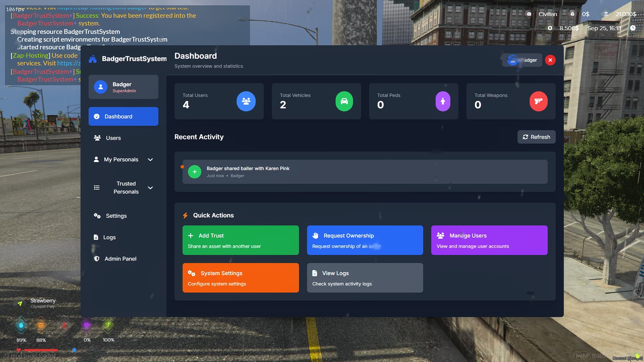Click the Users group icon in sidebar
Screen dimensions: 644x362
[97, 138]
